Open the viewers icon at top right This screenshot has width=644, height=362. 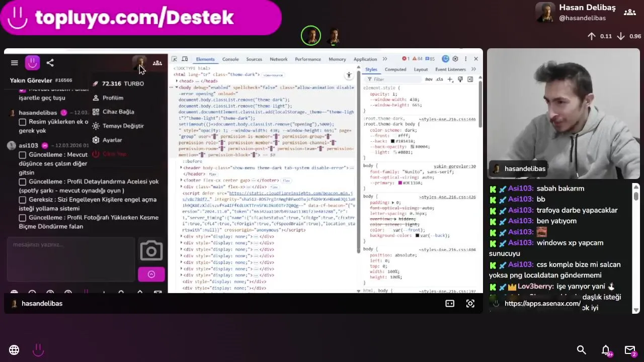[x=629, y=12]
